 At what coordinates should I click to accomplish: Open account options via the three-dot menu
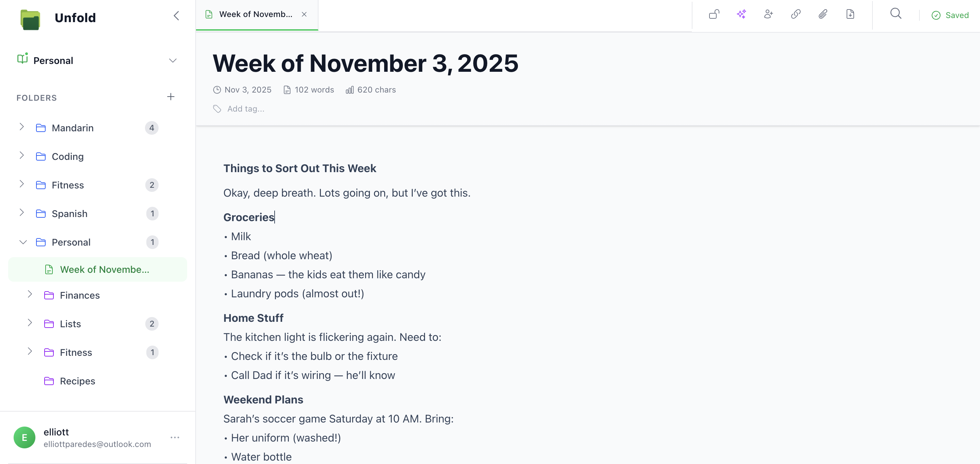tap(175, 437)
